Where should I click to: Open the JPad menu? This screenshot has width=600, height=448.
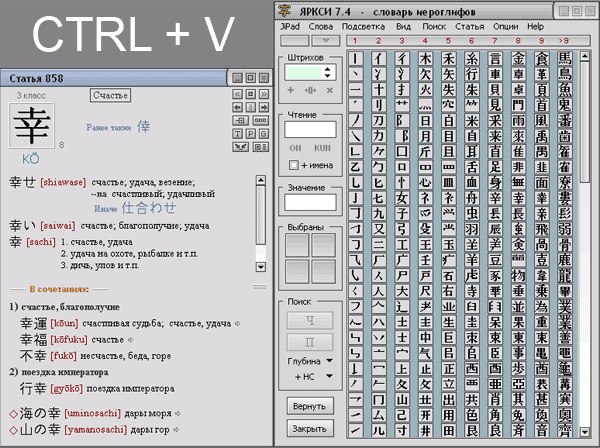[x=290, y=26]
